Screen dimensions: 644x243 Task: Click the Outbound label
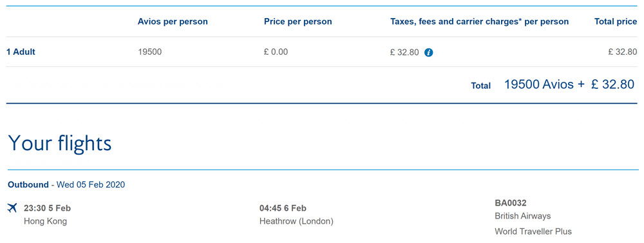click(28, 184)
